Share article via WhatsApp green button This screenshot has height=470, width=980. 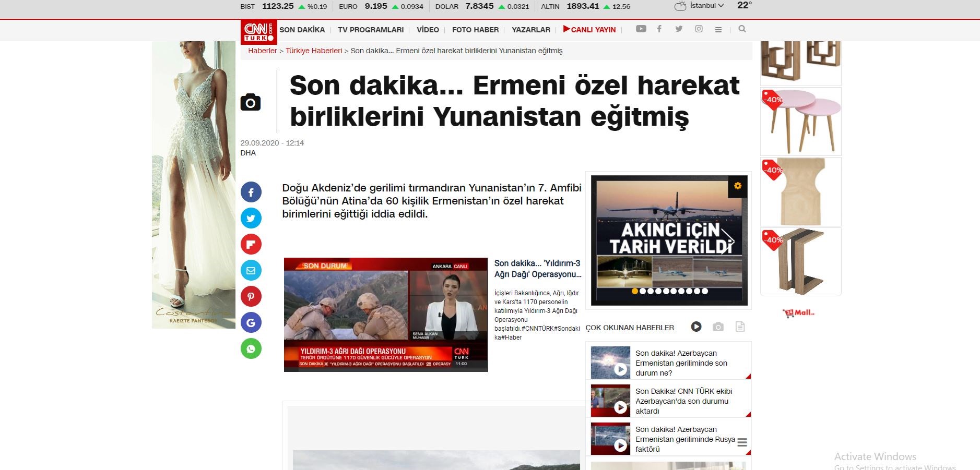251,348
